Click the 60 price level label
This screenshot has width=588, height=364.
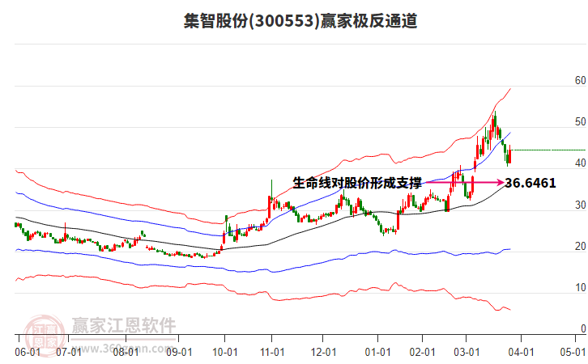579,81
